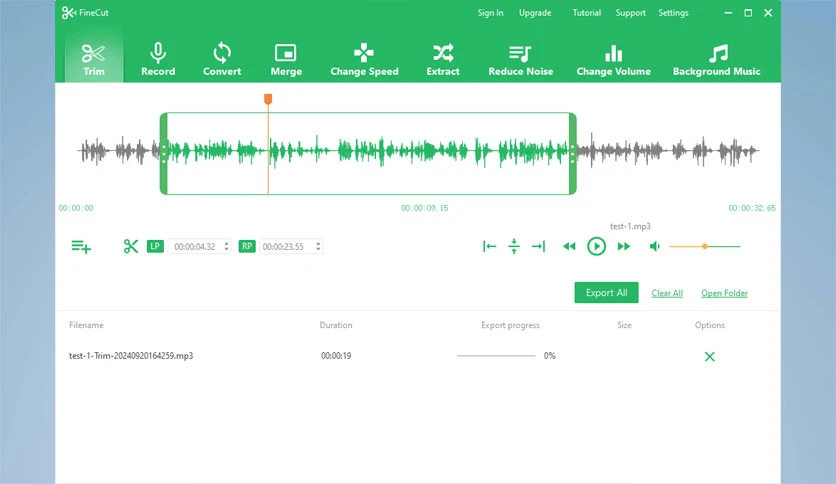Click the test-1.mp3 file label
Viewport: 836px width, 484px height.
tap(630, 226)
